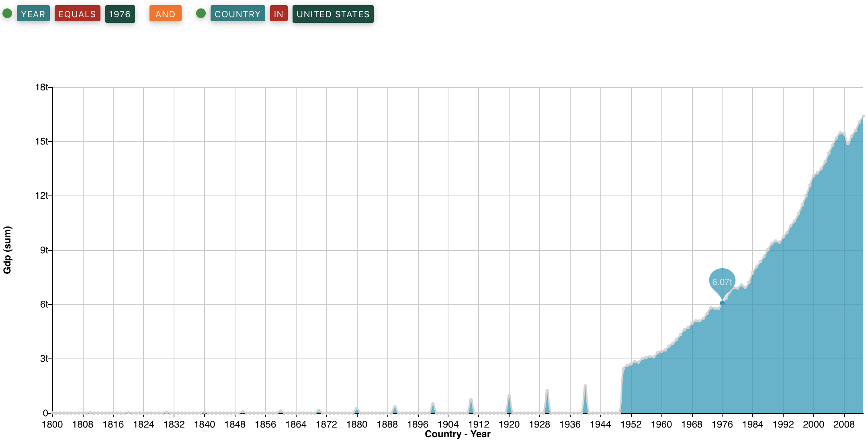
Task: Click the 18t y-axis tick label
Action: pos(41,87)
